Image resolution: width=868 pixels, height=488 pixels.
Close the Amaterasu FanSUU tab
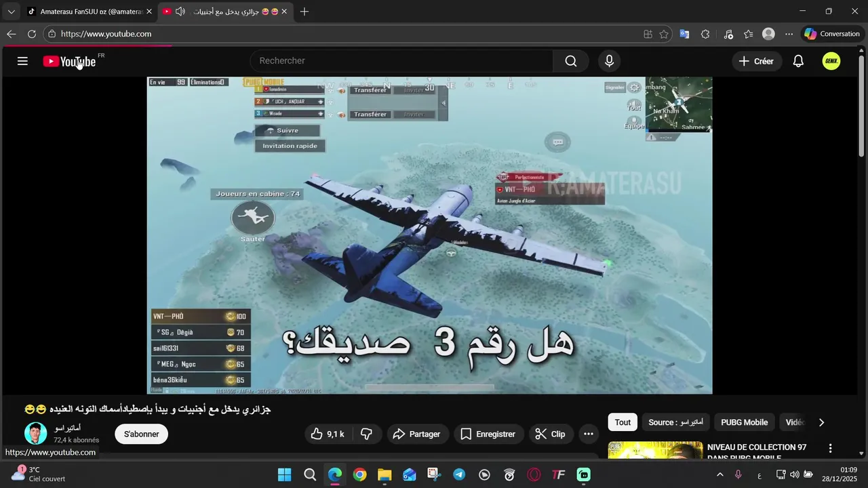point(149,12)
